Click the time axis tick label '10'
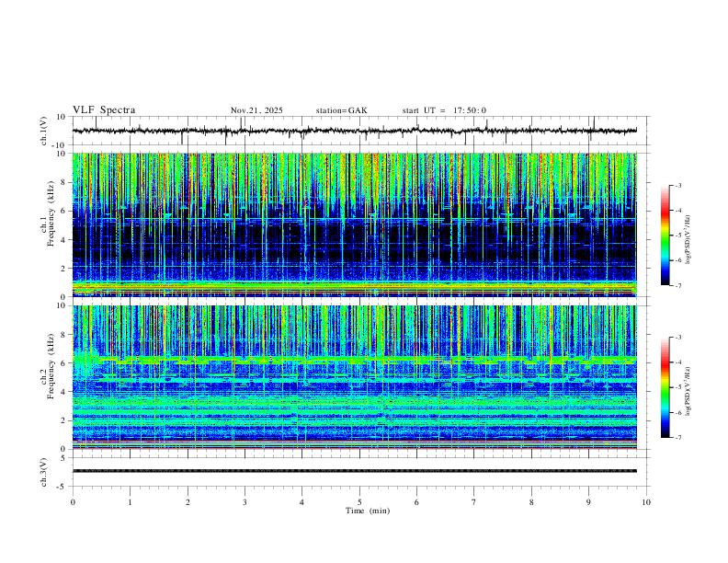728x563 pixels. (x=646, y=502)
